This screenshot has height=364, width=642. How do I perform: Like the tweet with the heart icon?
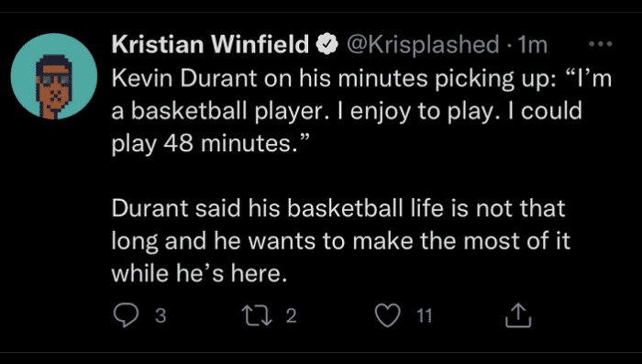pos(387,315)
